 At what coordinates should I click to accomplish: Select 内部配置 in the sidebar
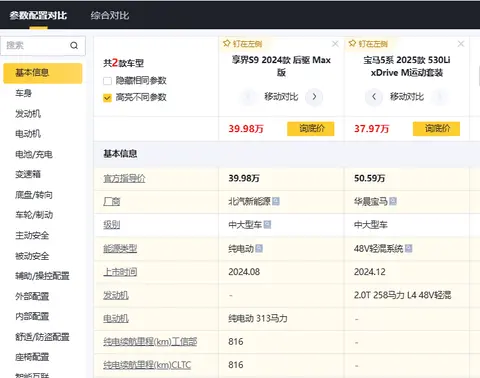tap(32, 316)
